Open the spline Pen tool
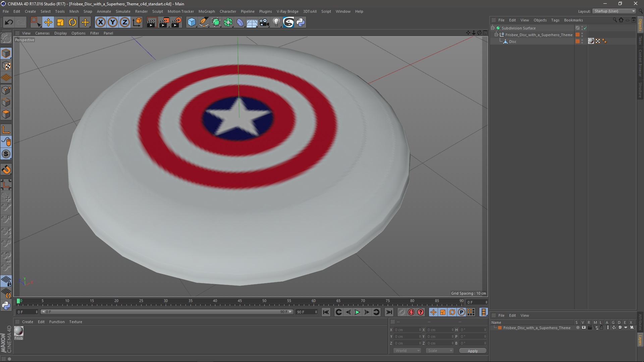 (204, 22)
